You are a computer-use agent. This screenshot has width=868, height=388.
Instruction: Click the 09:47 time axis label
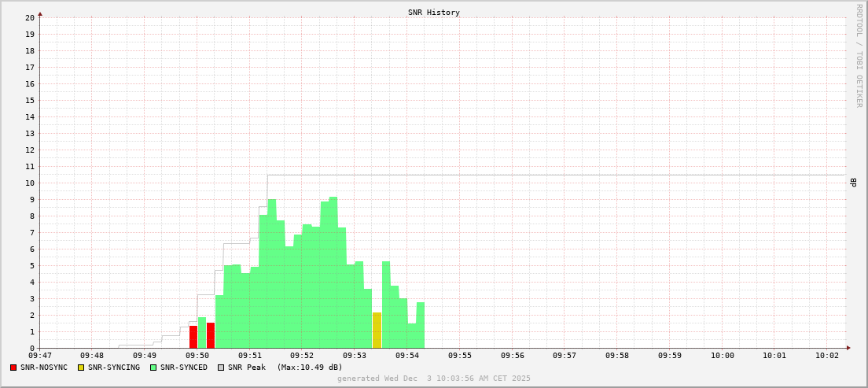tap(39, 356)
